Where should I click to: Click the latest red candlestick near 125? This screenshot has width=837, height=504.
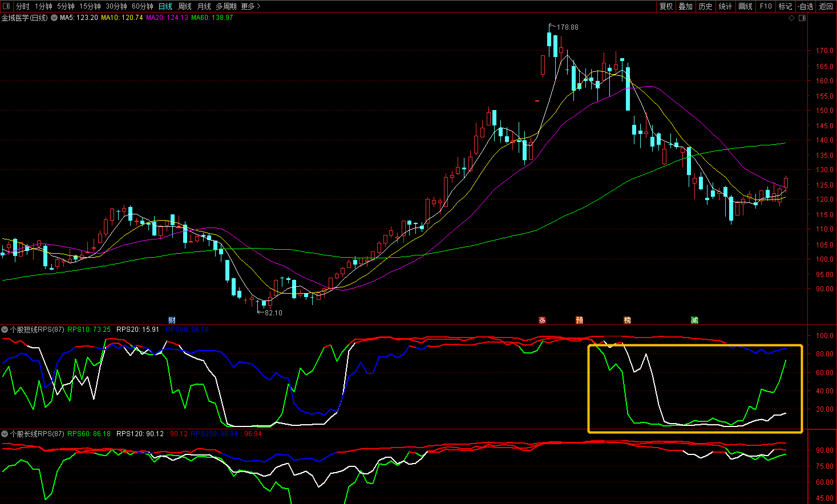point(786,182)
